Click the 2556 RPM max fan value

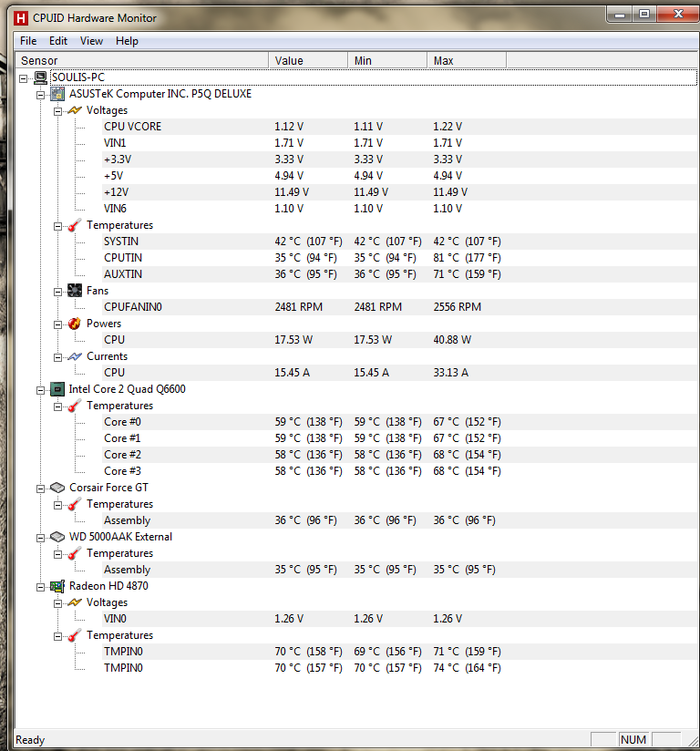click(457, 307)
